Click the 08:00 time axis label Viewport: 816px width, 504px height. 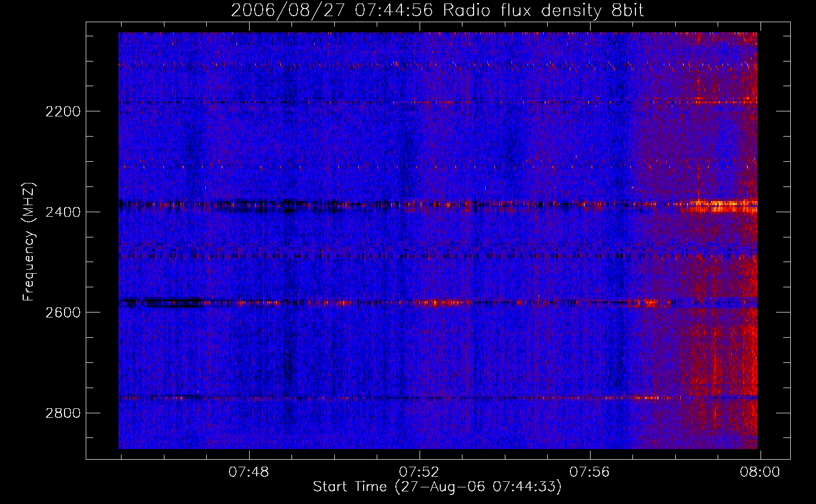tap(760, 472)
